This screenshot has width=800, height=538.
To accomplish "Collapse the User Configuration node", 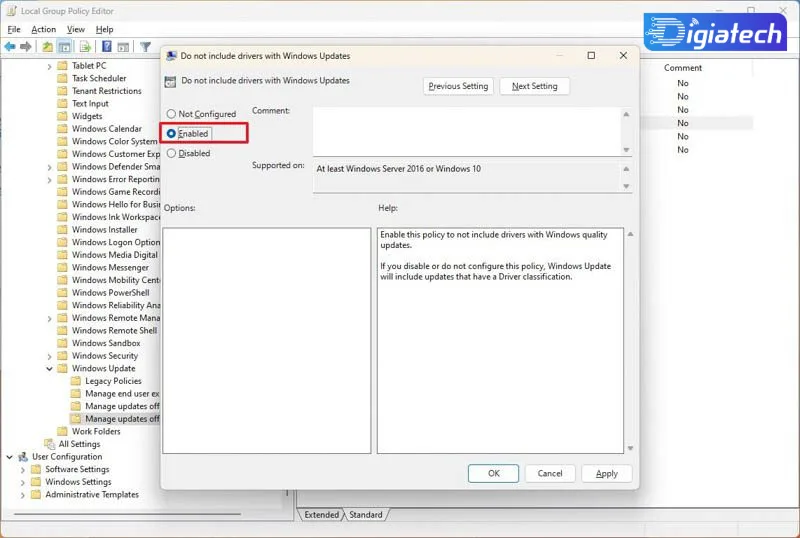I will pos(10,457).
